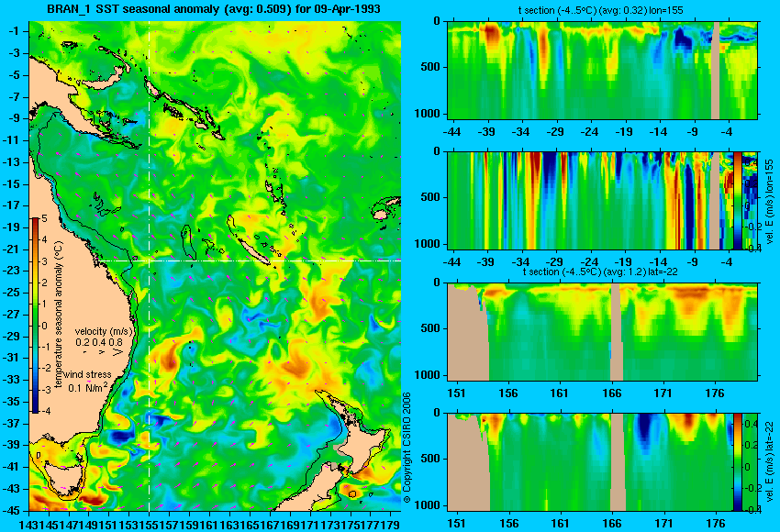Open the temperature section plot for lon=155
The width and height of the screenshot is (780, 532).
(x=603, y=70)
